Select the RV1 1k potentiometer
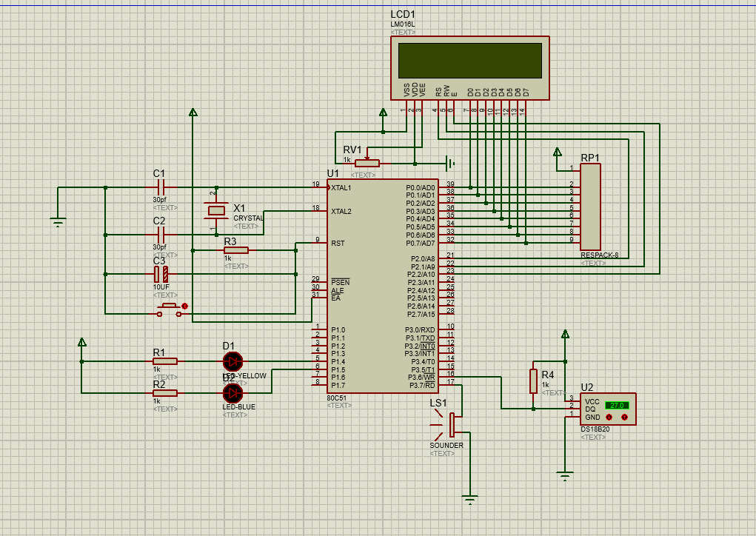The image size is (756, 536). [x=367, y=163]
